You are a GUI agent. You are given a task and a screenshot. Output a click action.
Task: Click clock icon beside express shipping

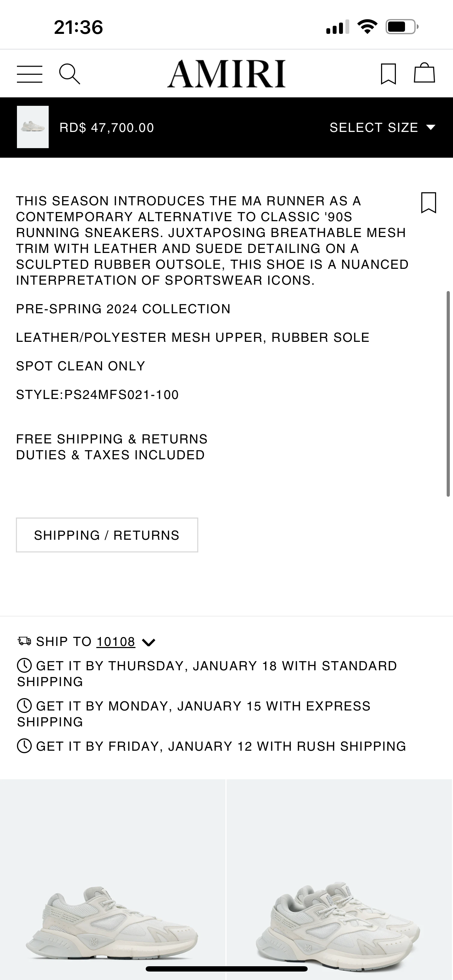click(24, 706)
